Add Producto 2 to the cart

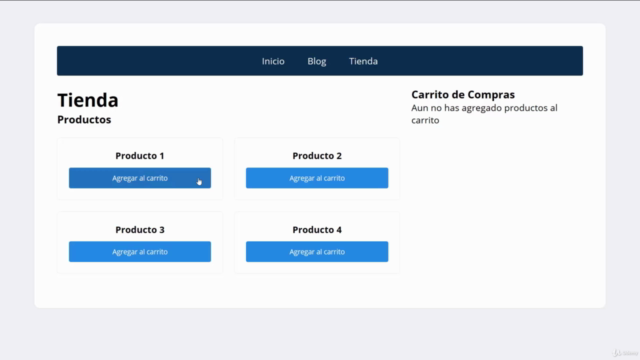click(317, 178)
